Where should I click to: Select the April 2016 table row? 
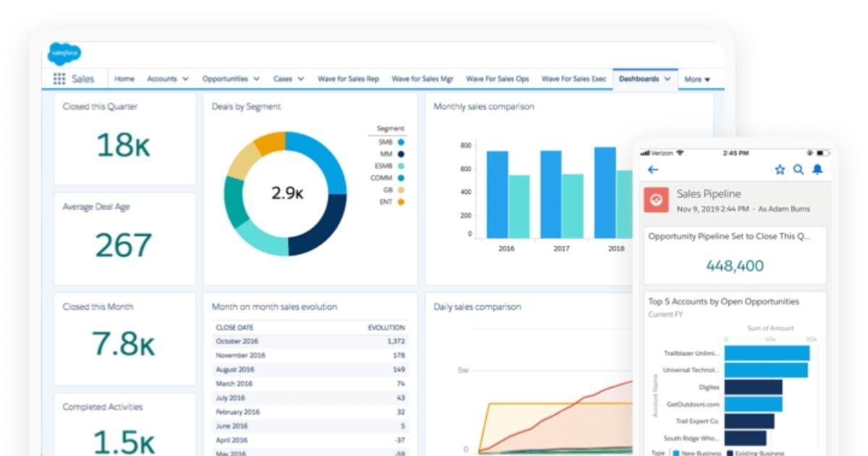(310, 440)
